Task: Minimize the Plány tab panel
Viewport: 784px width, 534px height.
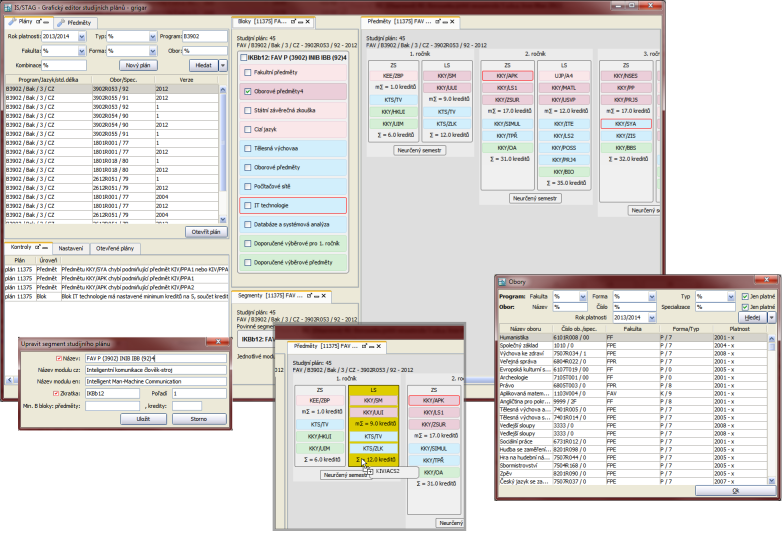Action: click(x=46, y=22)
